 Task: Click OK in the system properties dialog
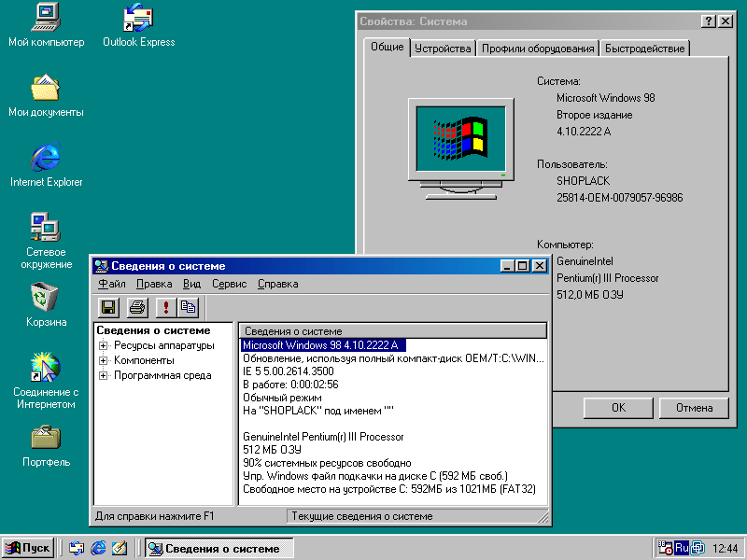[618, 408]
